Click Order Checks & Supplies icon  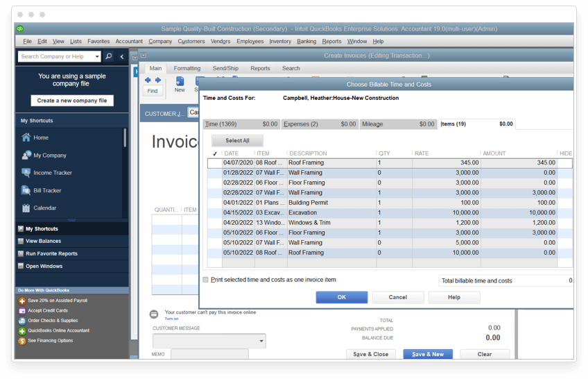(22, 321)
